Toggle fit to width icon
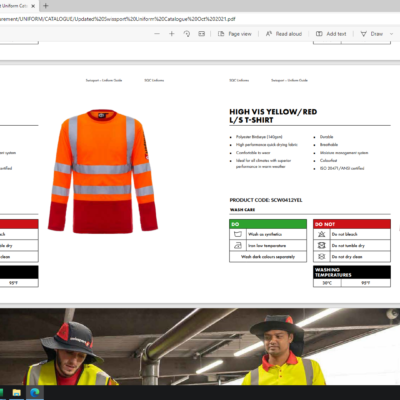The image size is (400, 400). tap(201, 34)
